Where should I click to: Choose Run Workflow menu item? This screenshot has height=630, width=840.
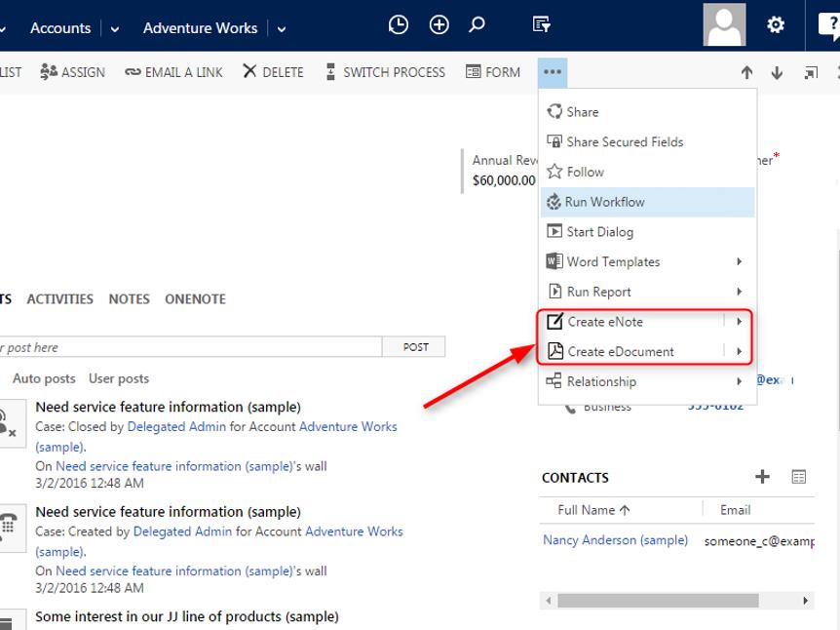click(647, 202)
